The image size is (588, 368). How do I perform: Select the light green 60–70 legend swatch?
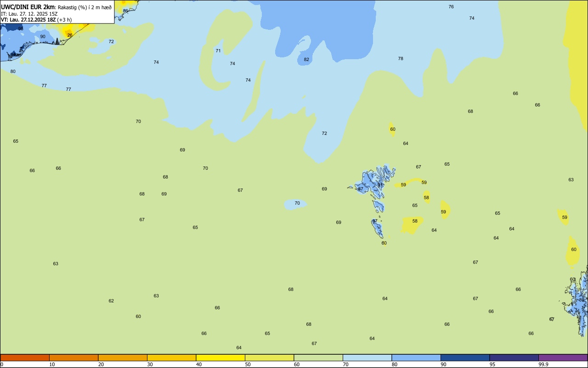(x=318, y=357)
